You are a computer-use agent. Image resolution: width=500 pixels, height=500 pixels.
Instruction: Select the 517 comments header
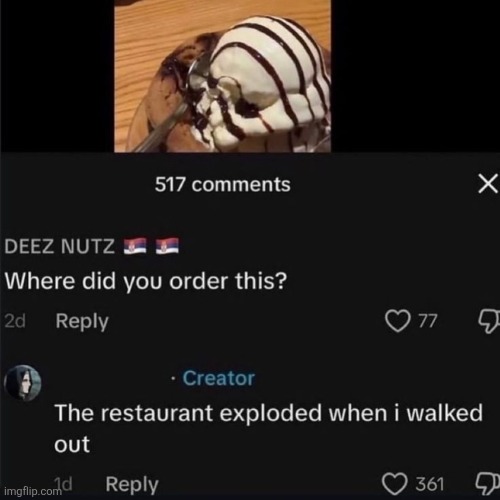[x=223, y=184]
